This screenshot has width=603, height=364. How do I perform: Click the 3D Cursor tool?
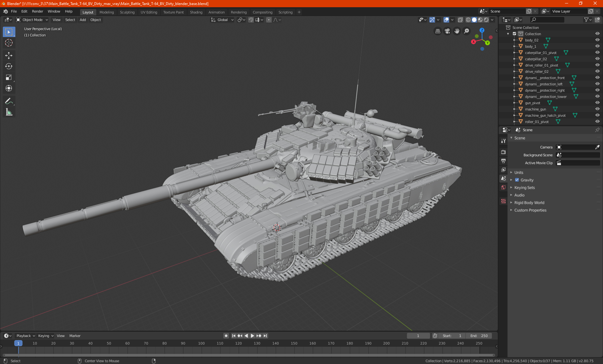9,43
